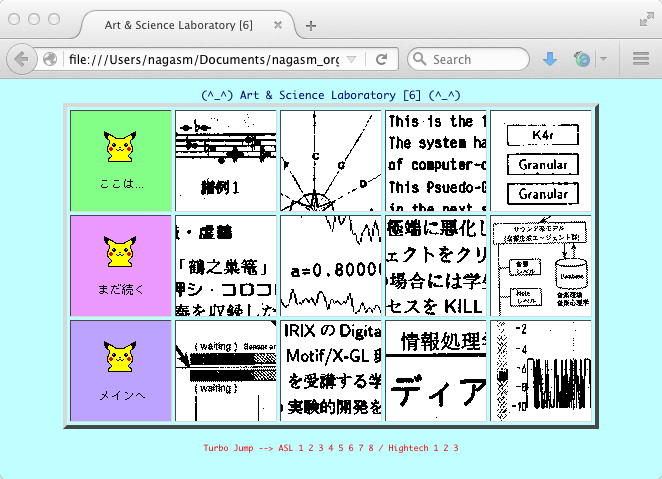Jump to ASL page 1 link

pyautogui.click(x=301, y=448)
